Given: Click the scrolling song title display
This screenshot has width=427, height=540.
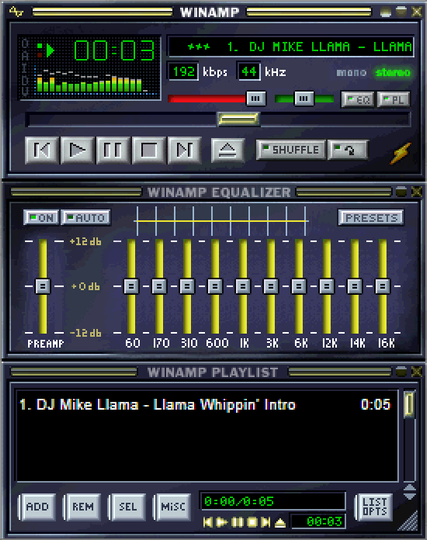Looking at the screenshot, I should point(291,46).
